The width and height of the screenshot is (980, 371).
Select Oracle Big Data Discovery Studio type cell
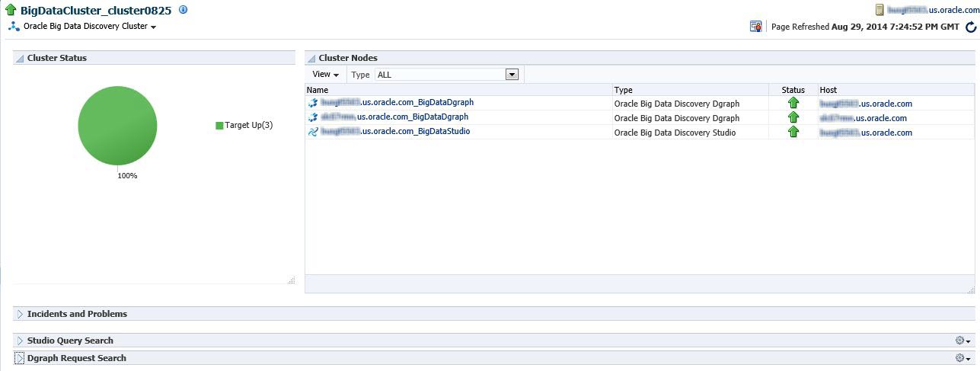[691, 133]
